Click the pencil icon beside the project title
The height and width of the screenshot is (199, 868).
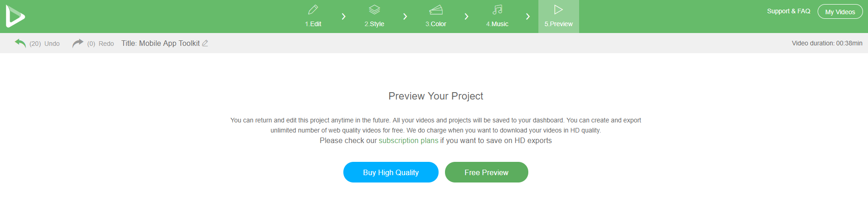pos(205,43)
